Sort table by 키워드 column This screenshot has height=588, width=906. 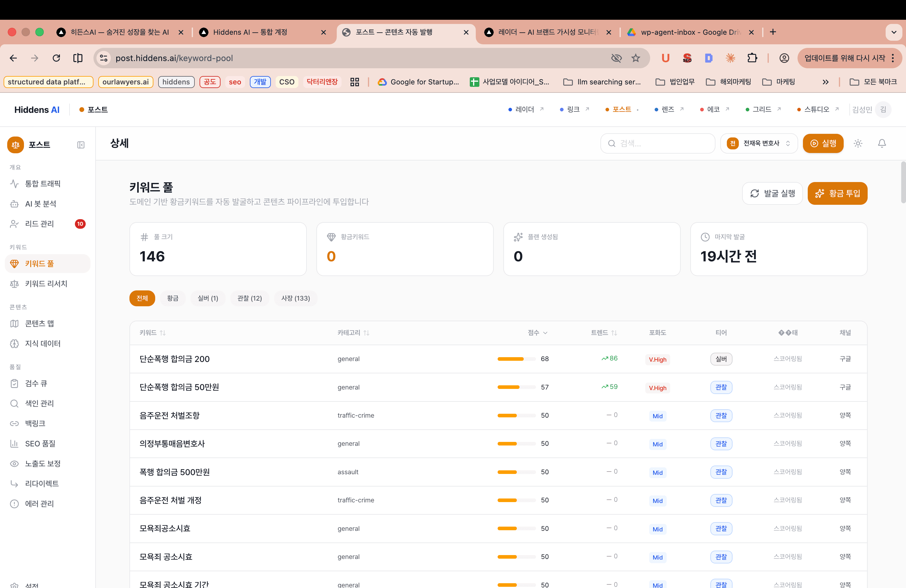tap(152, 333)
